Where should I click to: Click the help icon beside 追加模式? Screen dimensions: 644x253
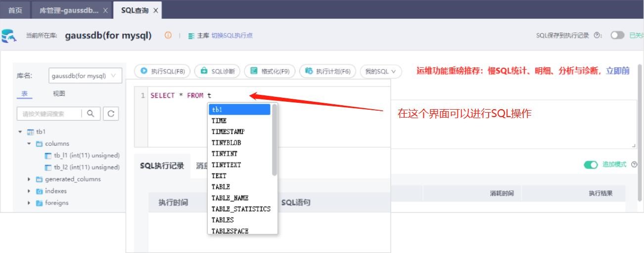(x=634, y=165)
